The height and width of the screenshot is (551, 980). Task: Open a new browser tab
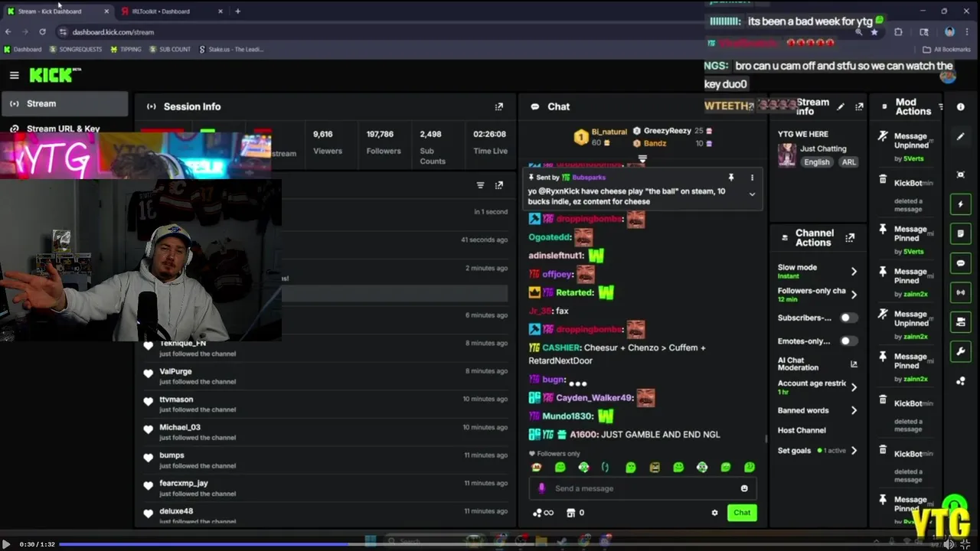pyautogui.click(x=237, y=11)
